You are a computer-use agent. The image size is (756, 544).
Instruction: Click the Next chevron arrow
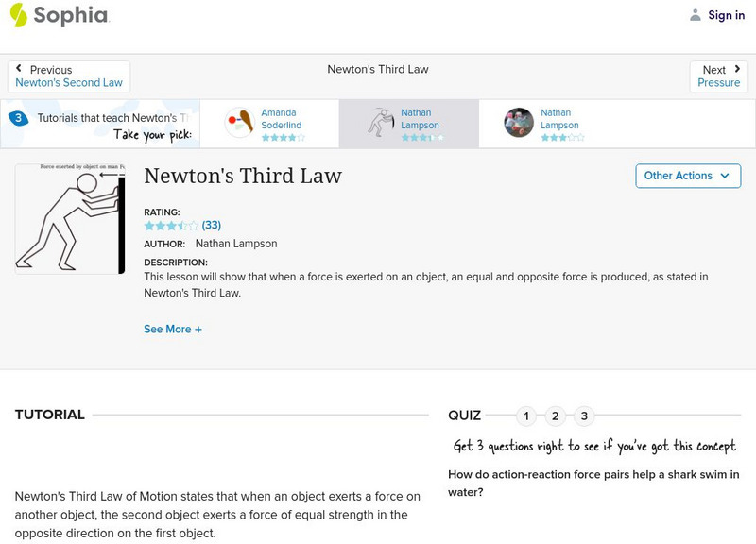736,68
